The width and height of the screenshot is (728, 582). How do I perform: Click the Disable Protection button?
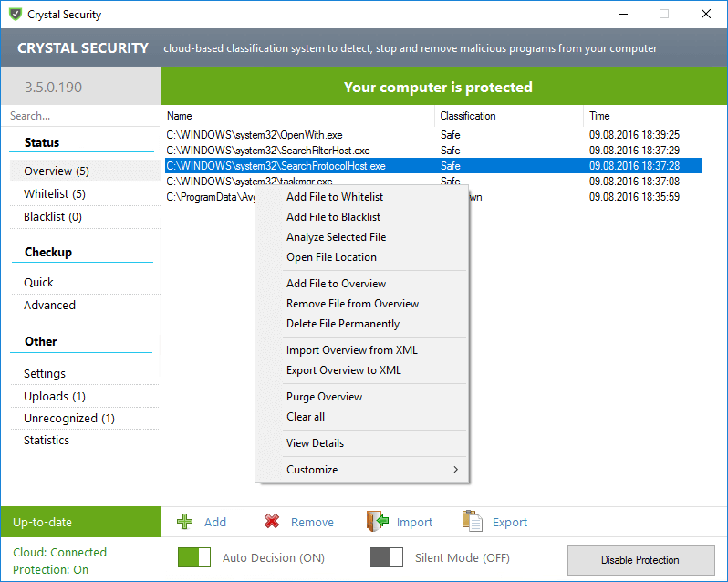640,560
